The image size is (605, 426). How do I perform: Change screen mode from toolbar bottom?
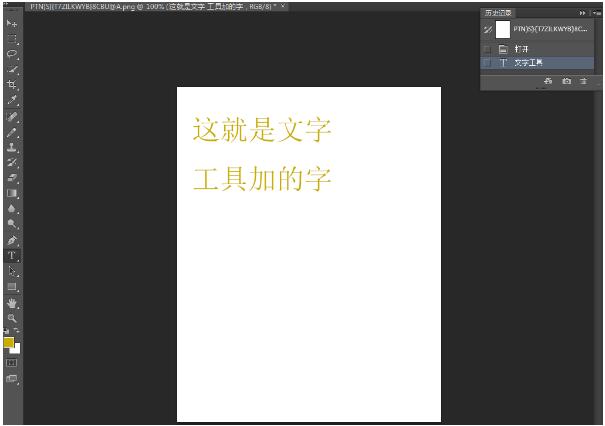click(x=12, y=379)
